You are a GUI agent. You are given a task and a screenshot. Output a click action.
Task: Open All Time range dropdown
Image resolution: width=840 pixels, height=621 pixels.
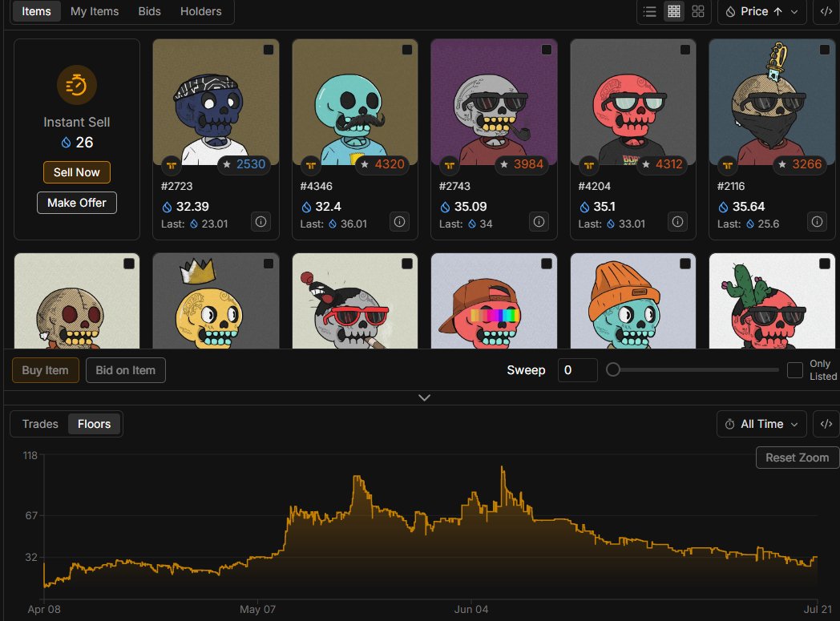click(x=761, y=424)
